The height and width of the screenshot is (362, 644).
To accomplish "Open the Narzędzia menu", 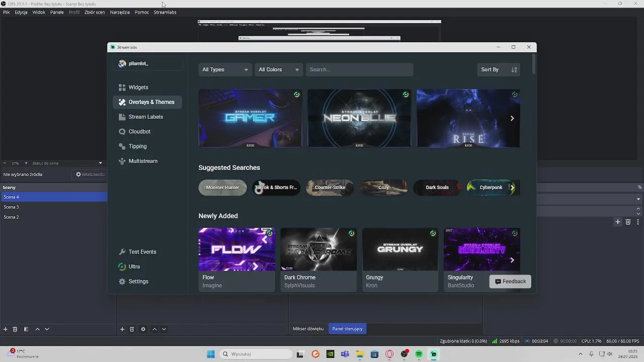I will (x=120, y=12).
